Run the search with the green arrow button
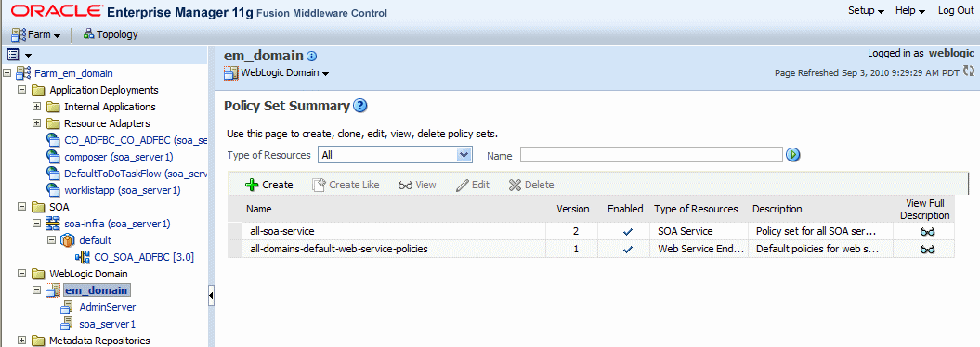The image size is (980, 347). (x=793, y=155)
